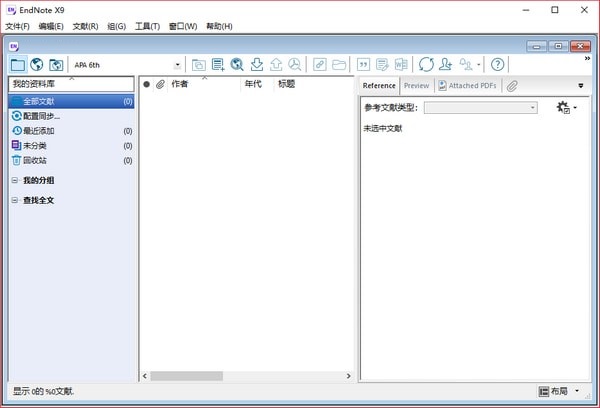Select 最近添加 in the library sidebar
The height and width of the screenshot is (408, 600).
click(42, 131)
